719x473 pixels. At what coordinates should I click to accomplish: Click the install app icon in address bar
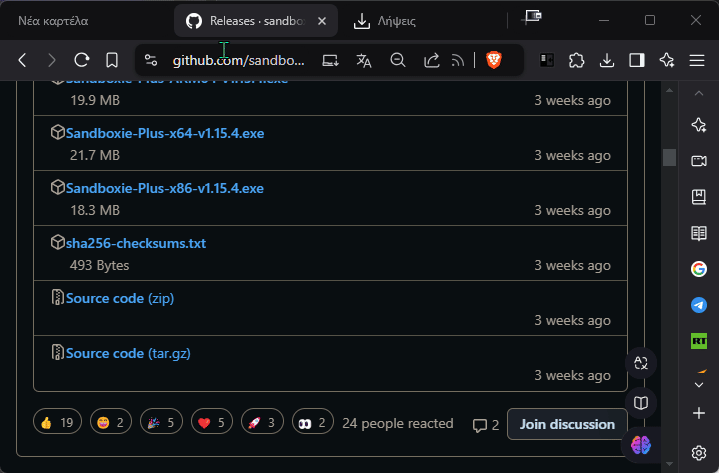point(330,60)
